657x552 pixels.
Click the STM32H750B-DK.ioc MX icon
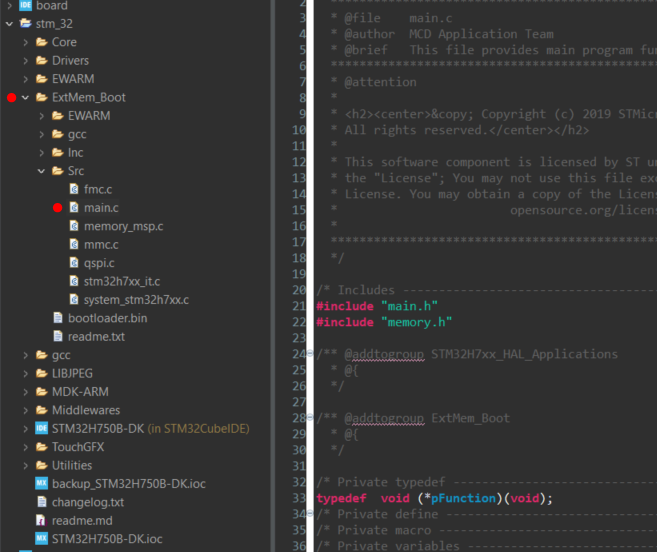41,538
